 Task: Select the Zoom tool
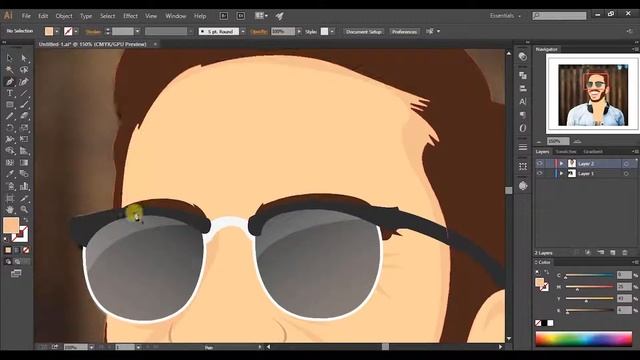24,210
